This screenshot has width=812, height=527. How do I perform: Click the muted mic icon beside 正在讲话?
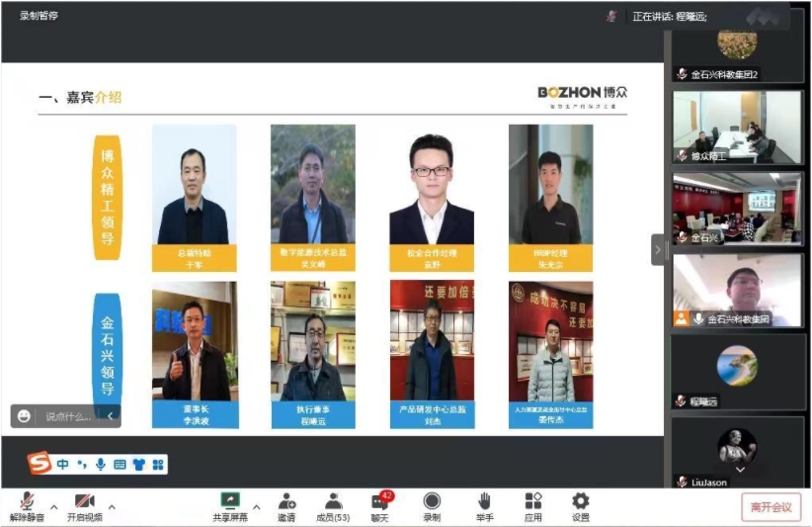[x=611, y=17]
